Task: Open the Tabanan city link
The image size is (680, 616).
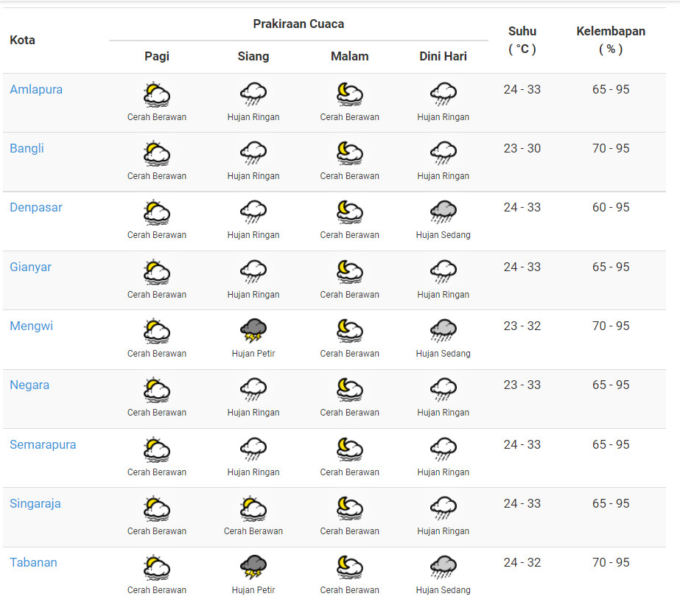Action: (33, 563)
